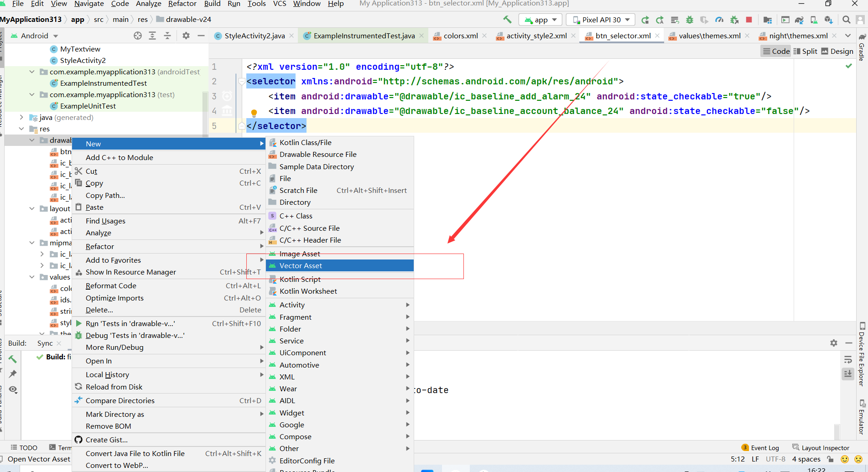
Task: Open the Event Log tool window
Action: 760,448
